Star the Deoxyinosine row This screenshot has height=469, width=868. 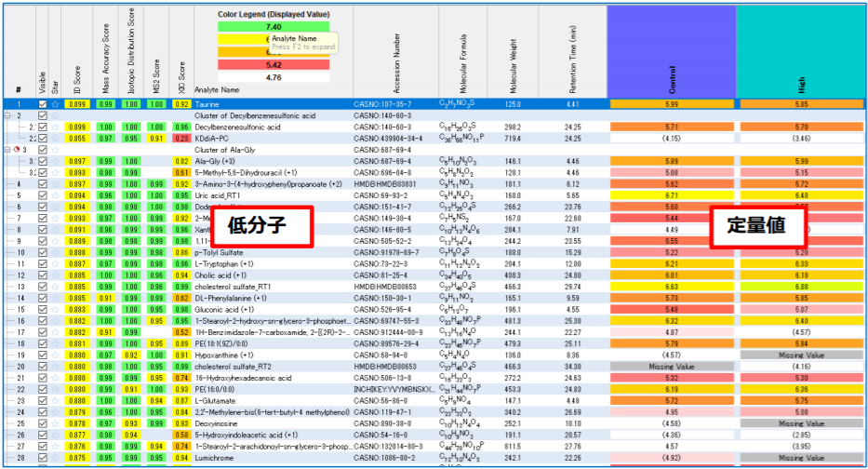[x=55, y=423]
